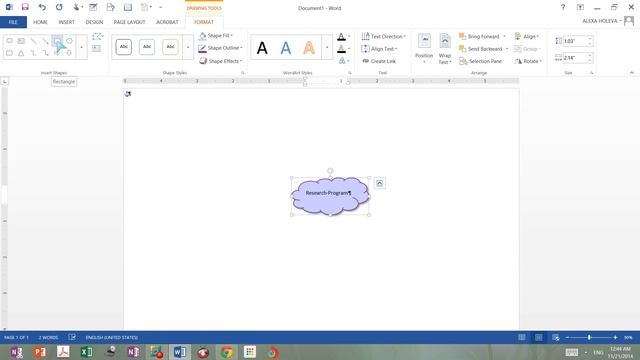This screenshot has height=360, width=640.
Task: Expand the WordArt Styles gallery
Action: point(327,47)
